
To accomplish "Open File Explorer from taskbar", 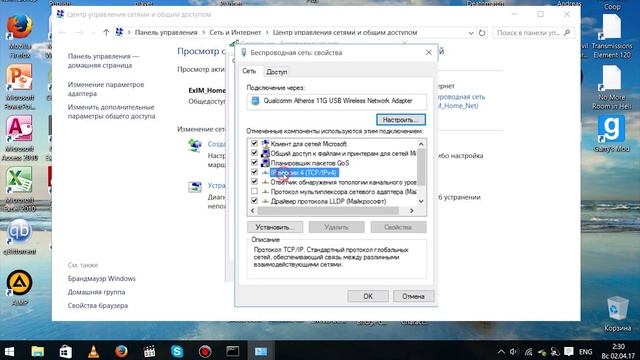I will pos(38,351).
